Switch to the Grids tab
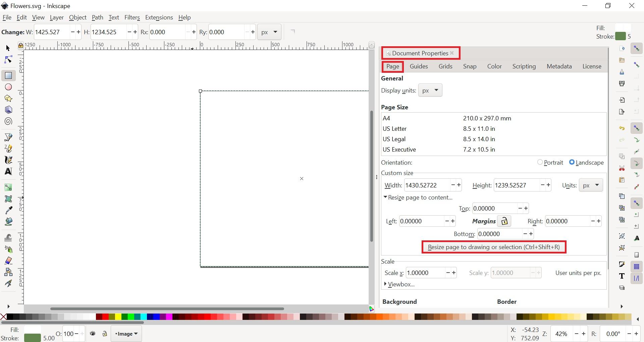The image size is (644, 342). pyautogui.click(x=445, y=66)
